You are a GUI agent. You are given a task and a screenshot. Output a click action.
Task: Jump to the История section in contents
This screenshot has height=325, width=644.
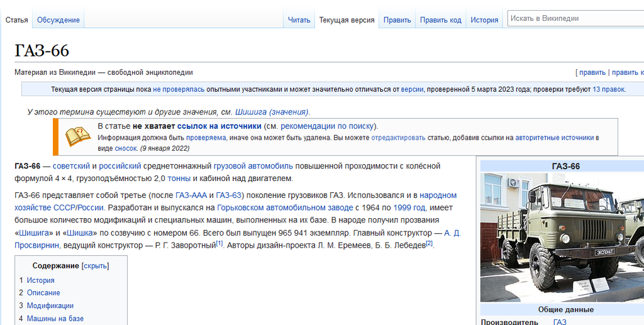[x=40, y=280]
